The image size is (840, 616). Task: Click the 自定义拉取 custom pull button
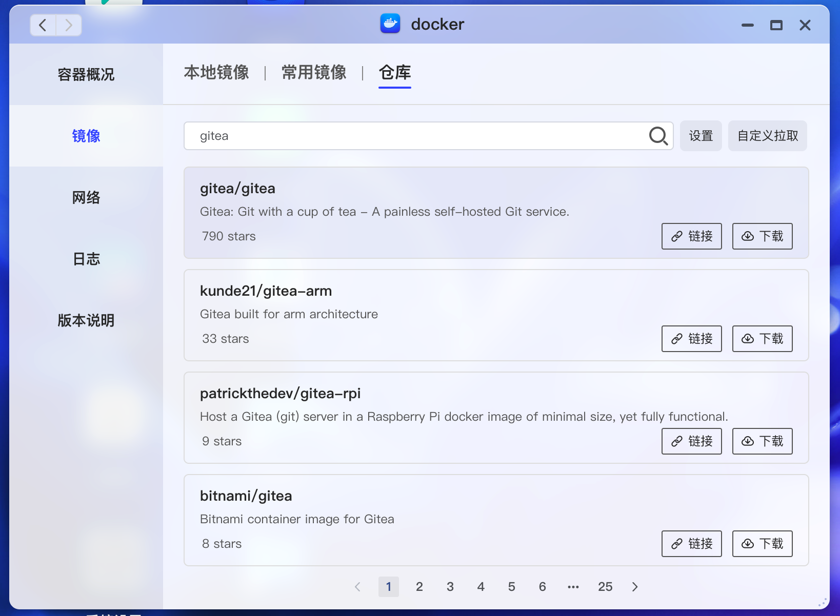point(767,136)
